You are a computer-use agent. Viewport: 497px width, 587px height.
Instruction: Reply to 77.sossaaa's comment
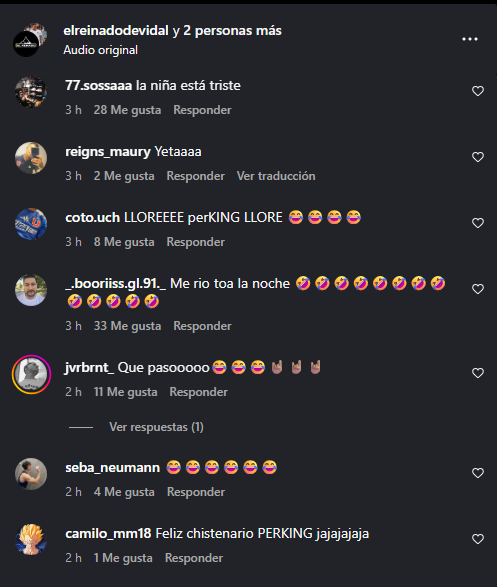point(202,110)
